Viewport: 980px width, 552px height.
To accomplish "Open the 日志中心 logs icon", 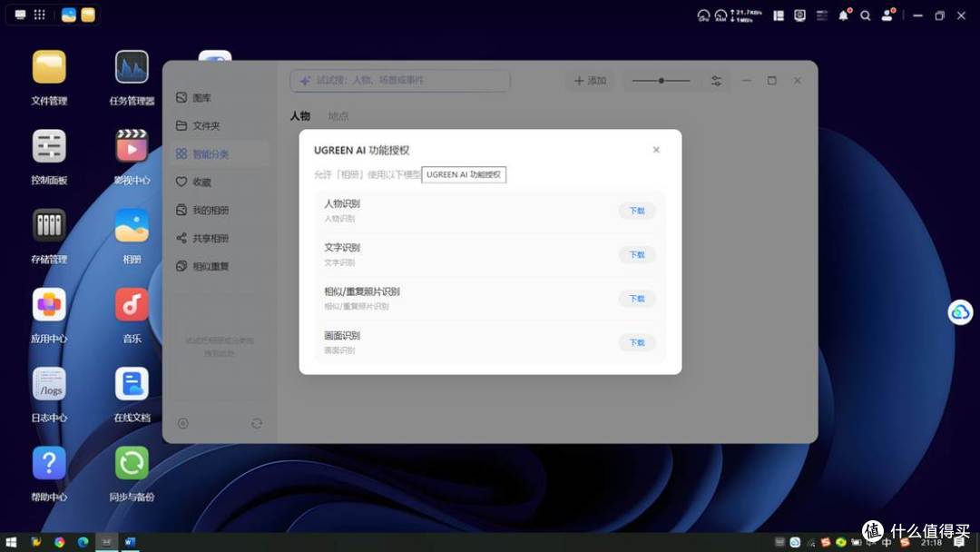I will pyautogui.click(x=49, y=384).
